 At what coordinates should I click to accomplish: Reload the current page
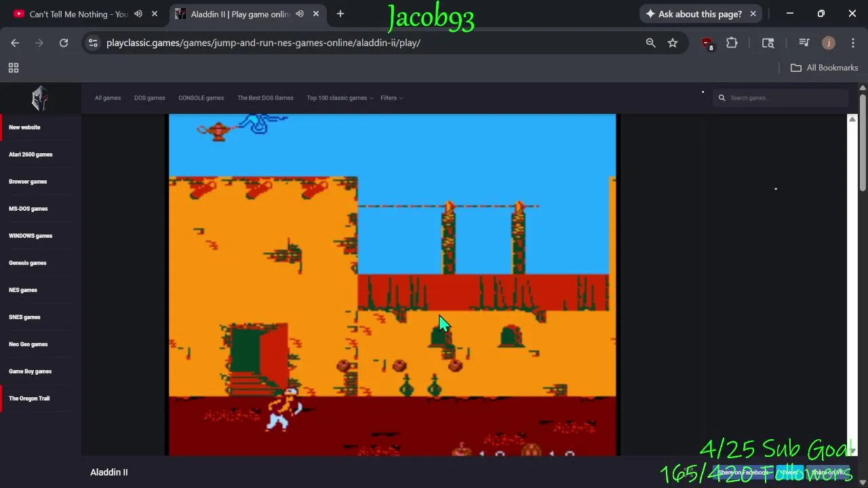(64, 43)
